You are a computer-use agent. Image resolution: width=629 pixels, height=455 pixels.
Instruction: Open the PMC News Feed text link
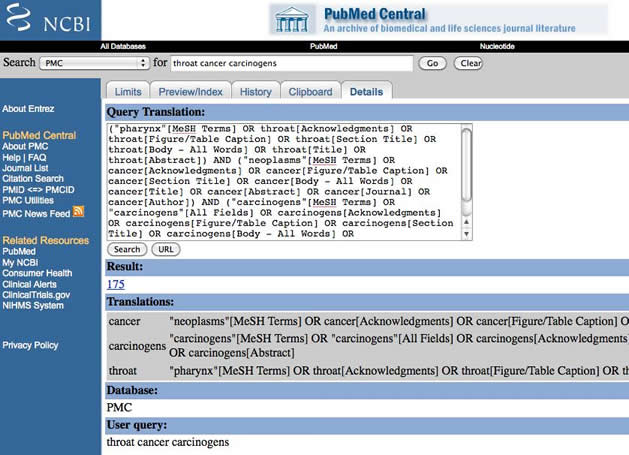[36, 214]
